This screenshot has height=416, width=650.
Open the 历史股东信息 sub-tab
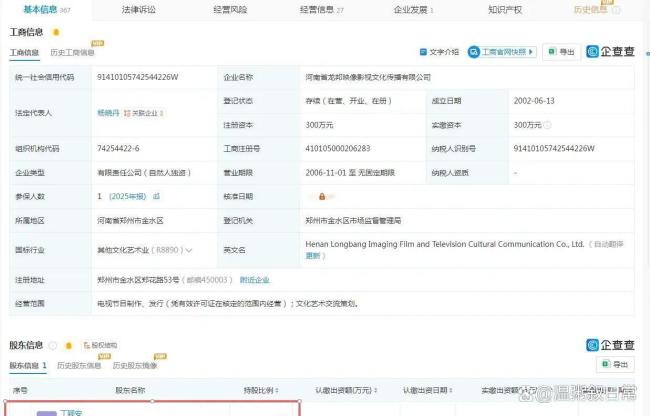[79, 366]
